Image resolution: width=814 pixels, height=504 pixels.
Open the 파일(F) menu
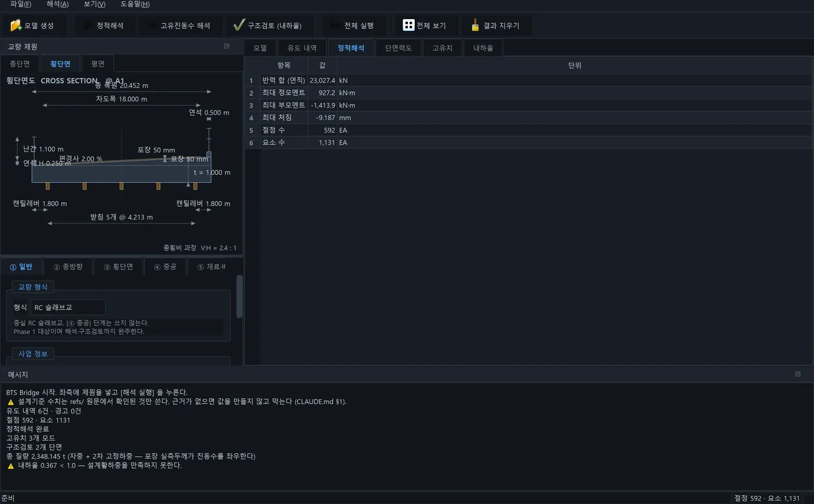[21, 4]
